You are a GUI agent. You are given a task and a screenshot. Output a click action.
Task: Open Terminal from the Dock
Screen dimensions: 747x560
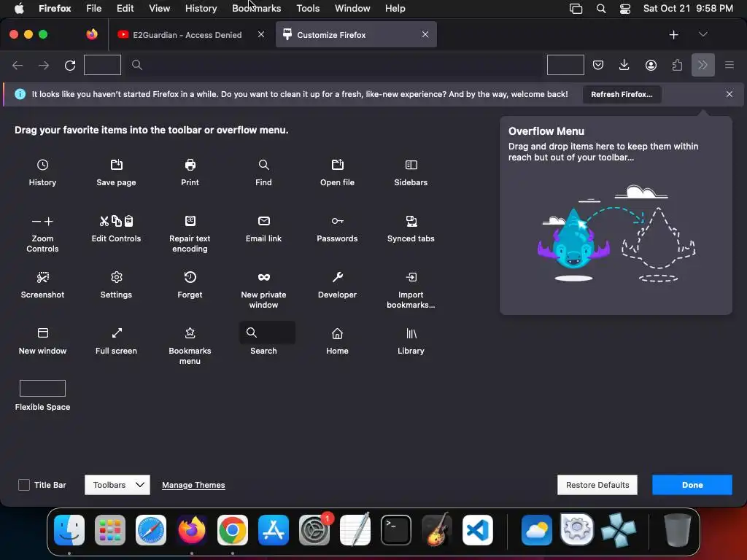pos(396,530)
